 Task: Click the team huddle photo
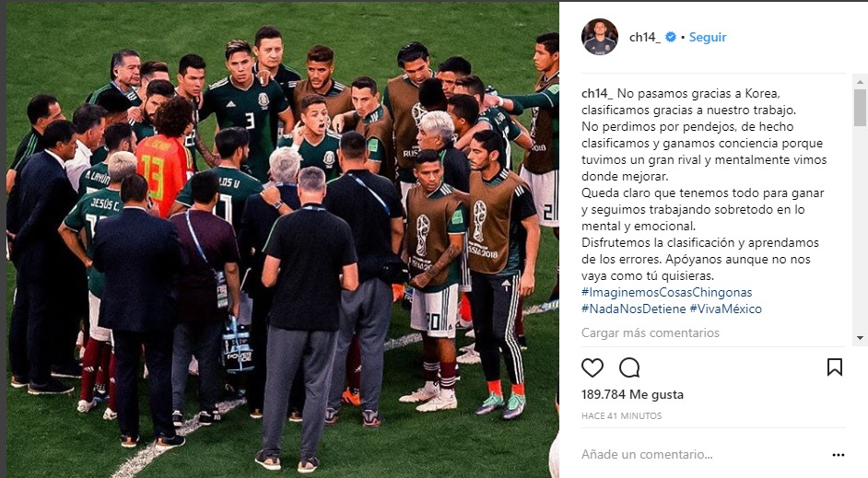(x=282, y=240)
